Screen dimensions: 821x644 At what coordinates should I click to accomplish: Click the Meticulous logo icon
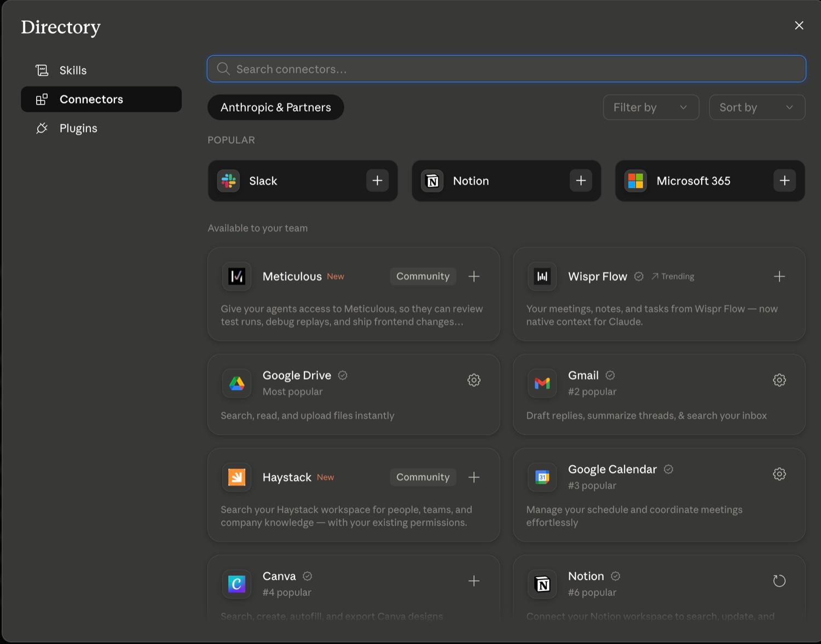pyautogui.click(x=236, y=276)
